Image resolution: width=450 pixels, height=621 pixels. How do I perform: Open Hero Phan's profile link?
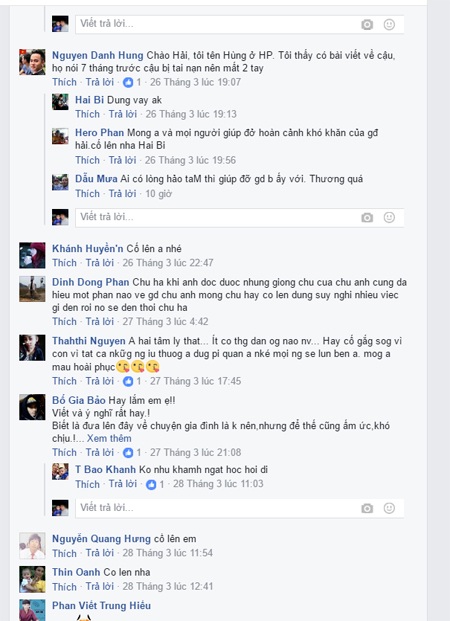(x=99, y=133)
